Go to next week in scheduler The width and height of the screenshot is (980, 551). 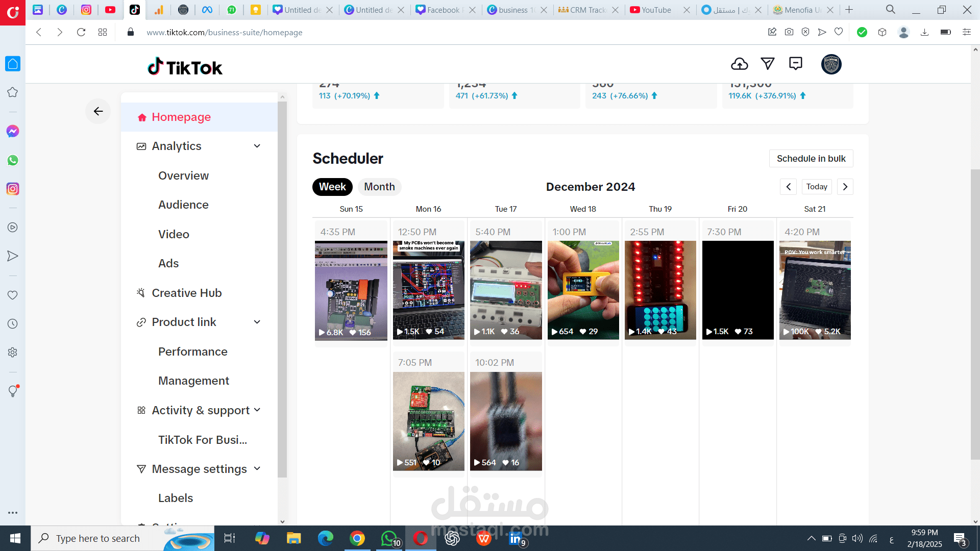[845, 187]
